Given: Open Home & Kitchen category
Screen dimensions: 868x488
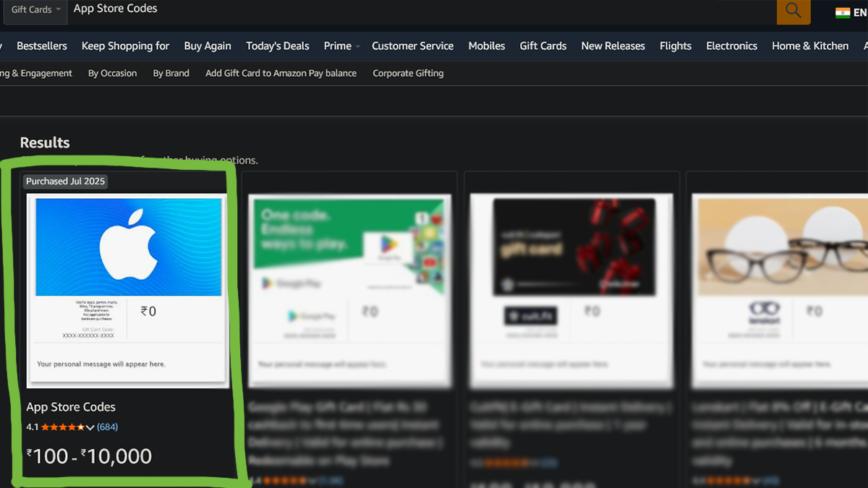Looking at the screenshot, I should point(810,46).
